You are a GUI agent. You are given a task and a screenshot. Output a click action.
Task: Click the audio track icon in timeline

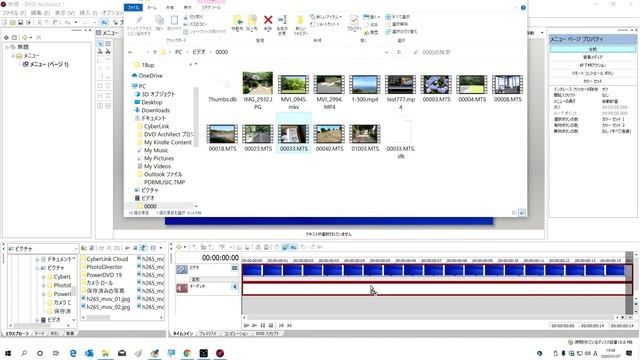coord(182,288)
